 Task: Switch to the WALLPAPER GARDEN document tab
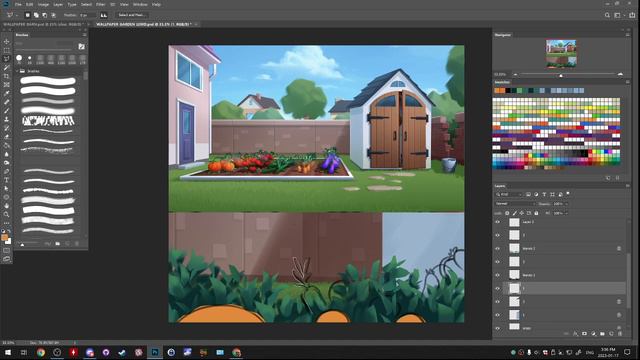coord(143,24)
